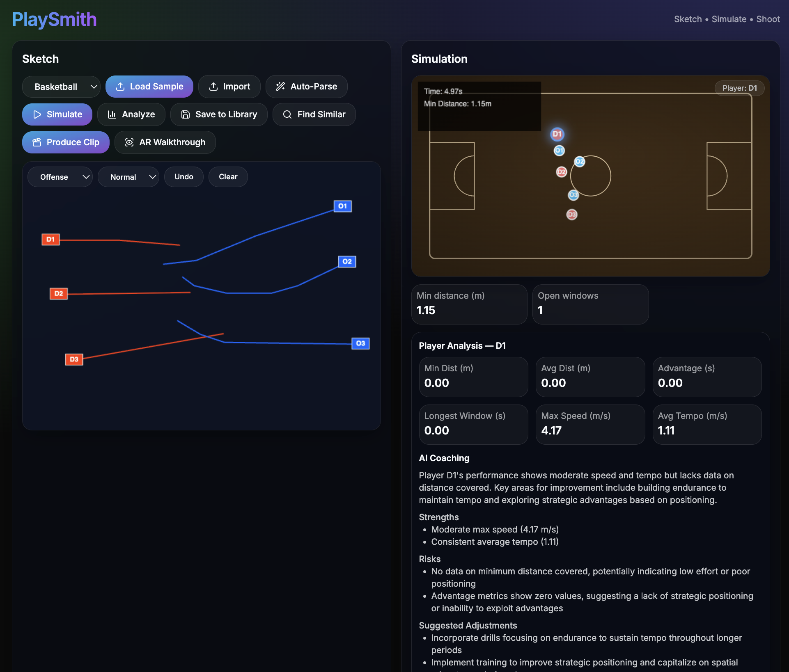
Task: Click the Auto-Parse magic wand icon
Action: [x=280, y=87]
